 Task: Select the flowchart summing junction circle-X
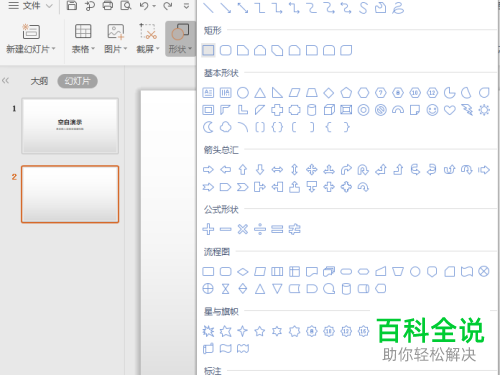click(x=484, y=272)
